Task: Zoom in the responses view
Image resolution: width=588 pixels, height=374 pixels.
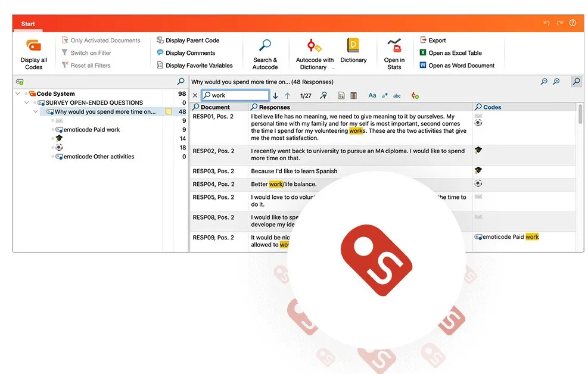Action: click(x=556, y=82)
